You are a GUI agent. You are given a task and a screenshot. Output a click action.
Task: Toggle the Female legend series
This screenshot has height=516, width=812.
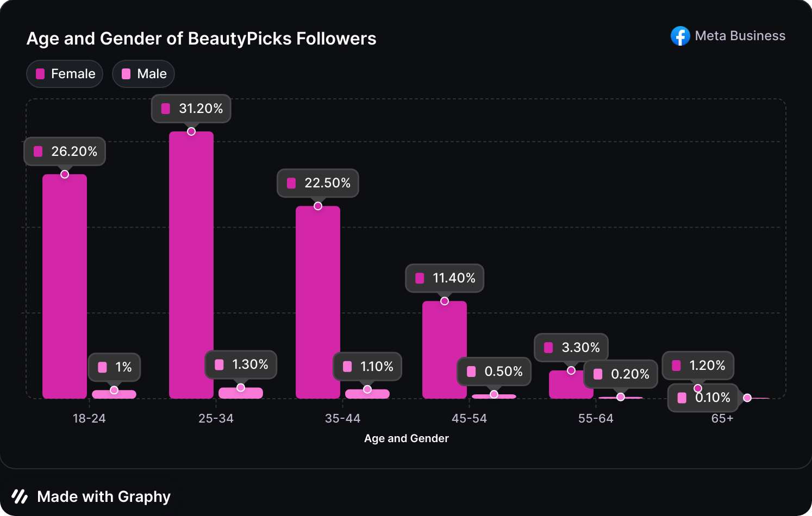(x=65, y=74)
